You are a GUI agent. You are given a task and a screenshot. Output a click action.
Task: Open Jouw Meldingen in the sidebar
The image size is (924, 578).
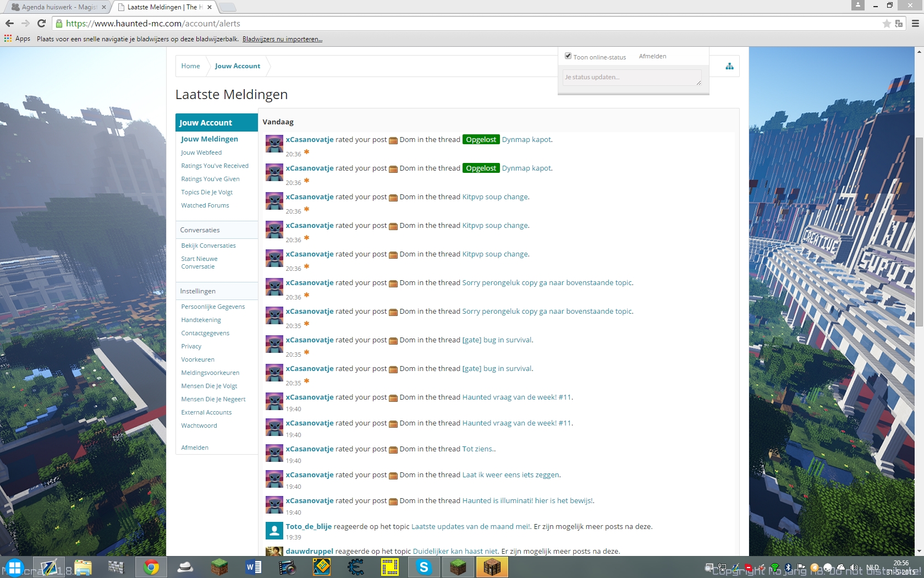(x=210, y=139)
